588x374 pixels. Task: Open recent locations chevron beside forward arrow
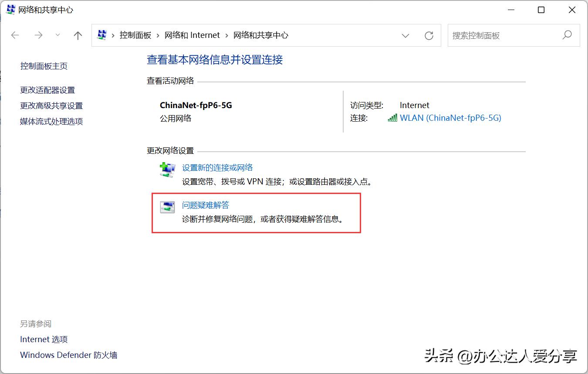coord(58,35)
